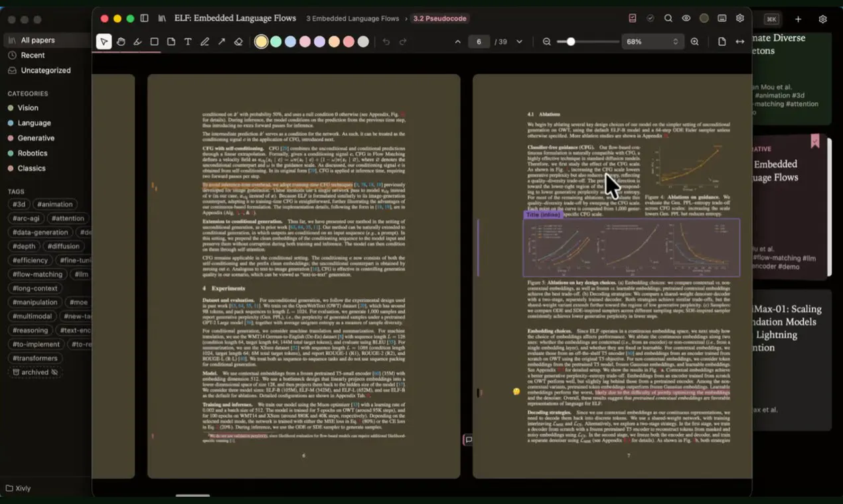843x504 pixels.
Task: Open the library icon beside paper title
Action: click(x=162, y=19)
